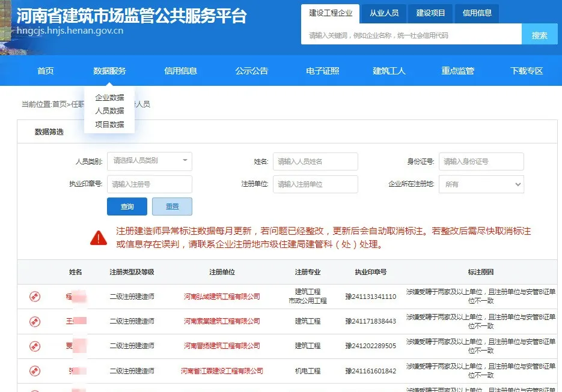Focus the 姓名 input field
Image resolution: width=562 pixels, height=392 pixels.
coord(316,161)
